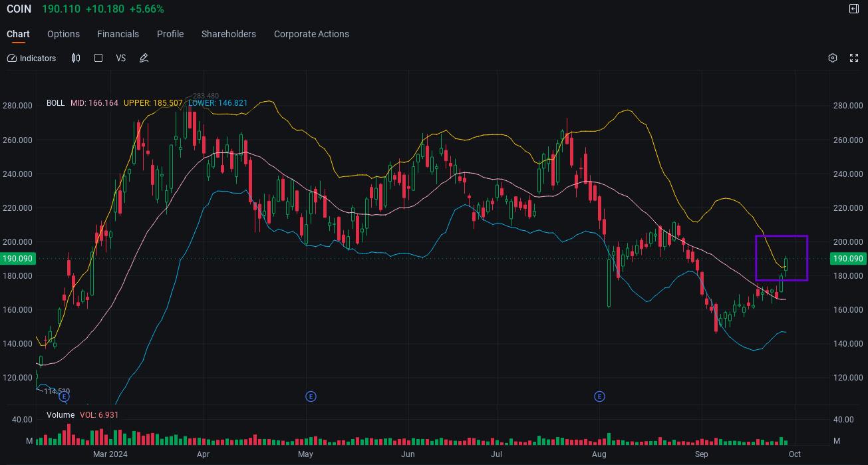Image resolution: width=868 pixels, height=465 pixels.
Task: Open the Corporate Actions tab
Action: (x=311, y=34)
